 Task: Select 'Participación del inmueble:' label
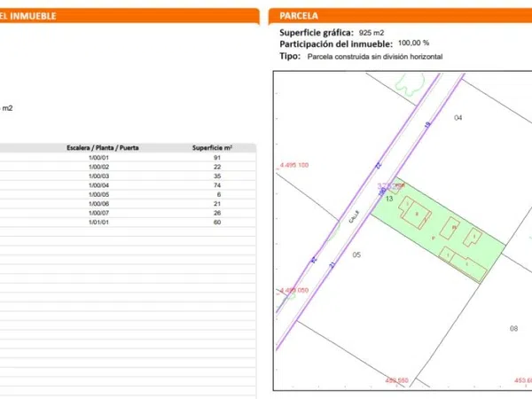(x=336, y=44)
